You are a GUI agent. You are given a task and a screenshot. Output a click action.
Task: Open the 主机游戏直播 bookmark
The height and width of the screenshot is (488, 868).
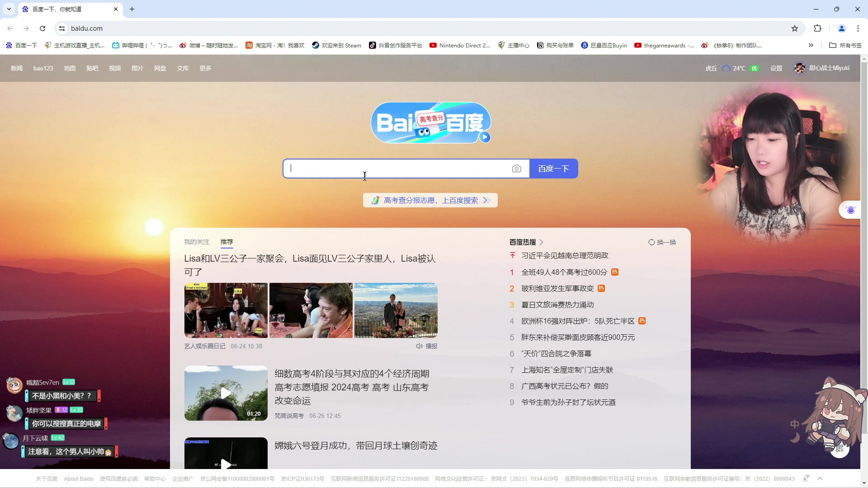tap(75, 45)
